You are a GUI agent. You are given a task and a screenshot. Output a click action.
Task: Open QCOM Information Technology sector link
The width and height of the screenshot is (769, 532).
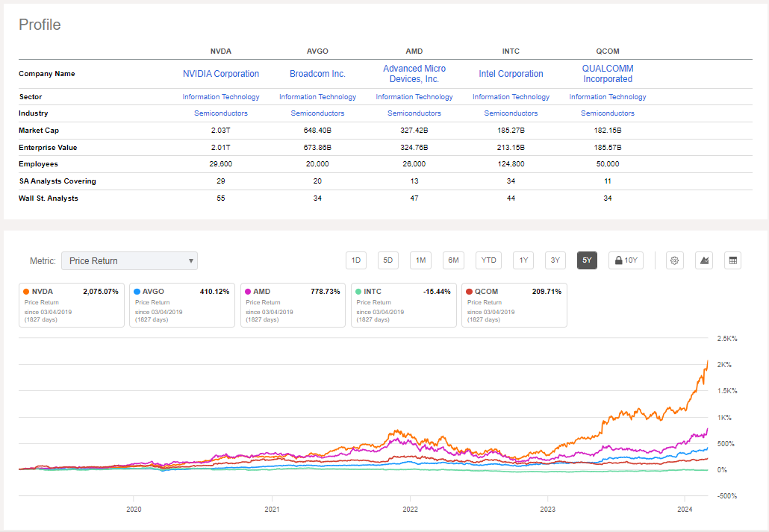[x=608, y=96]
